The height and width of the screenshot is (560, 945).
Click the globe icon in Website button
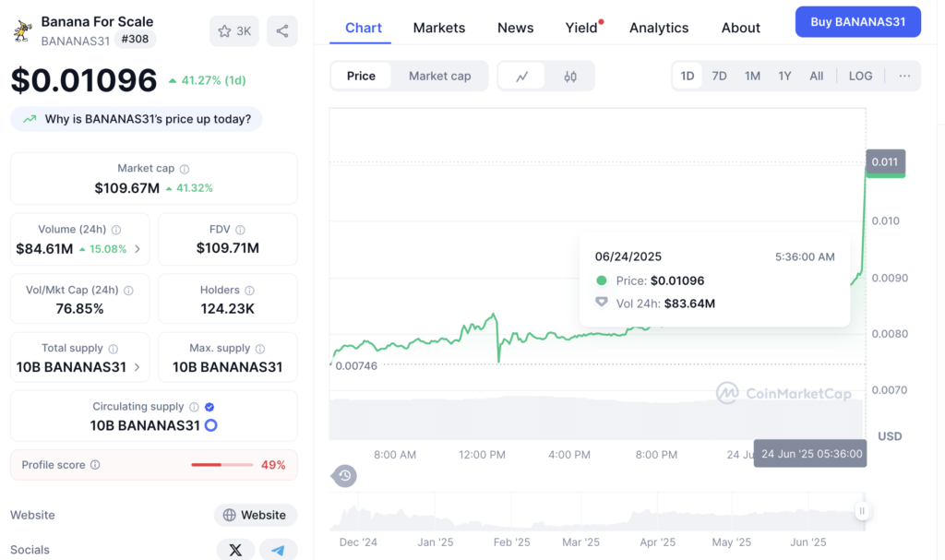230,516
